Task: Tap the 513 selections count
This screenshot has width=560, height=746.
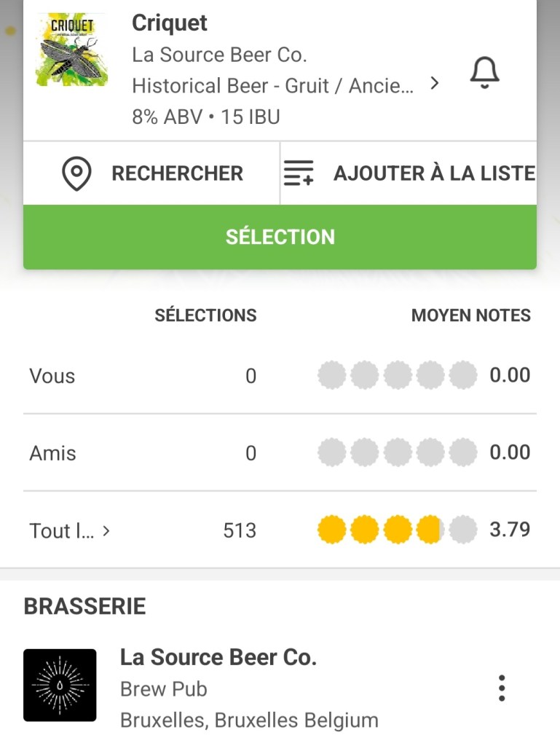Action: coord(240,530)
